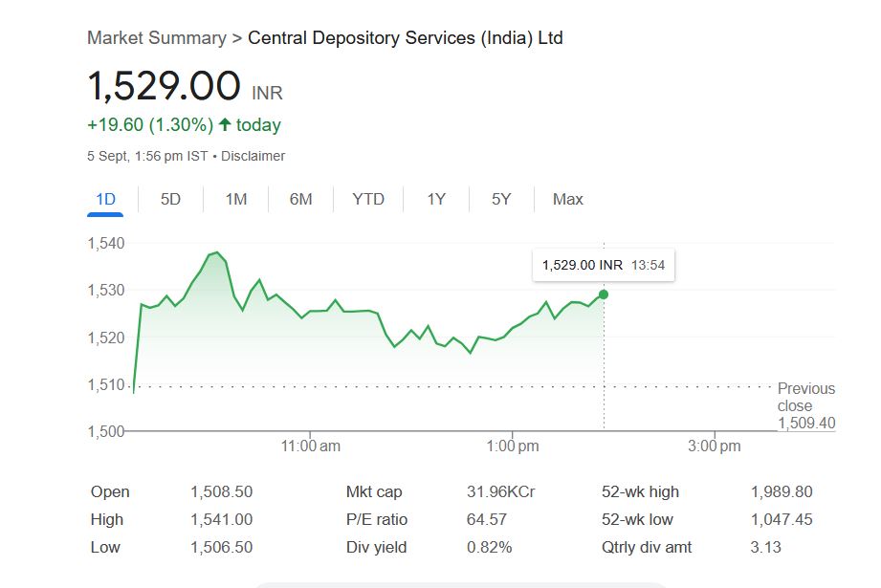
Task: Click the Central Depository Services title
Action: coord(405,38)
